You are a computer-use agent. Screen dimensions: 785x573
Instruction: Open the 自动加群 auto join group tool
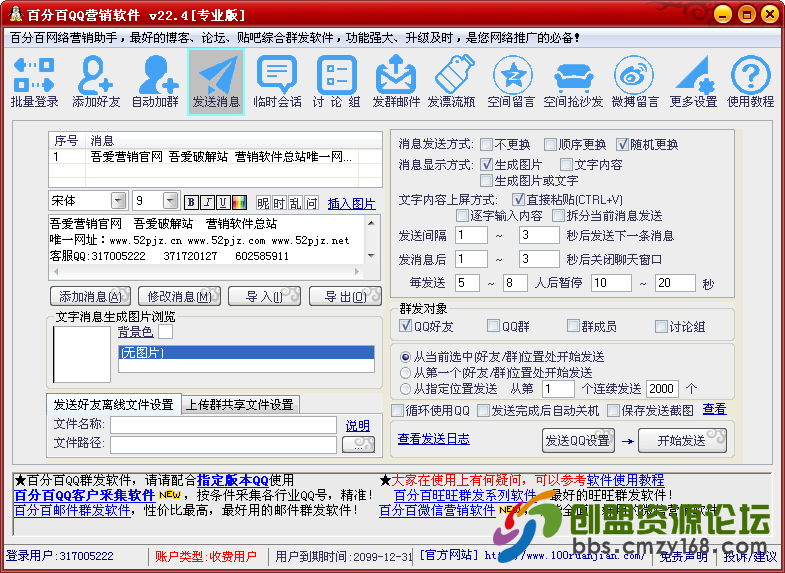tap(156, 82)
